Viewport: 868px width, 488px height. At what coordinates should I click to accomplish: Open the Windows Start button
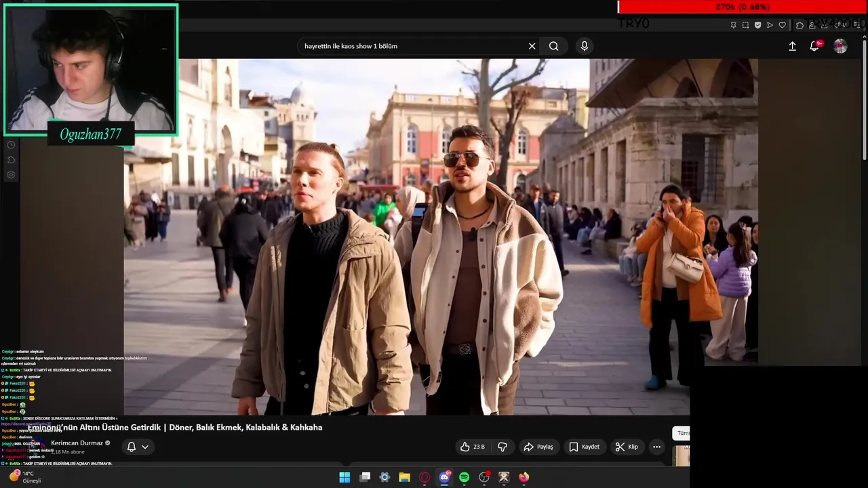(x=344, y=477)
